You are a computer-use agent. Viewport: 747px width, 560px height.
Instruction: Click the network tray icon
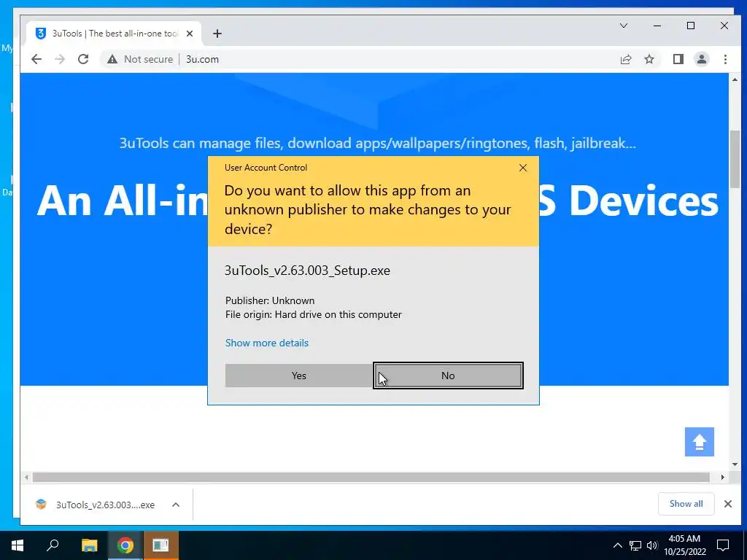tap(635, 545)
